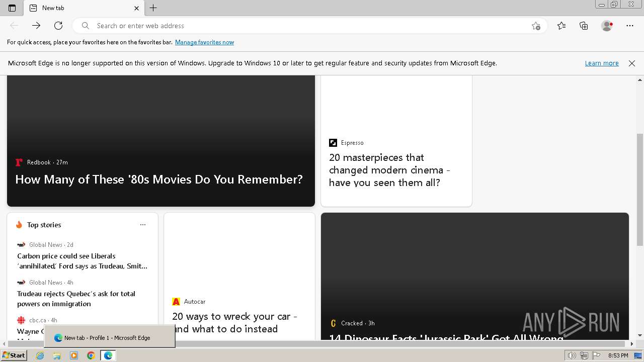Viewport: 644px width, 362px height.
Task: Open Top stories more options menu
Action: pos(143,225)
